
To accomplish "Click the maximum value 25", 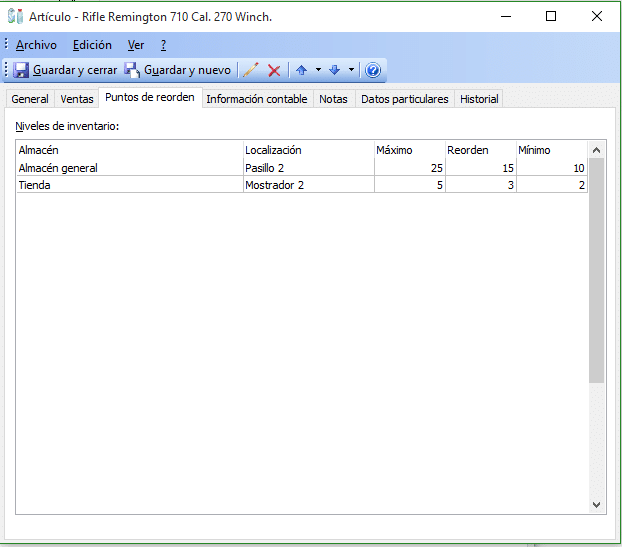I will coord(437,168).
